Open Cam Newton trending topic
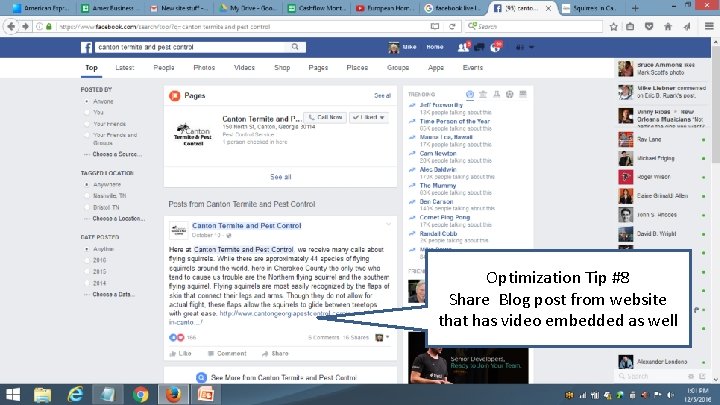This screenshot has height=405, width=720. 438,153
